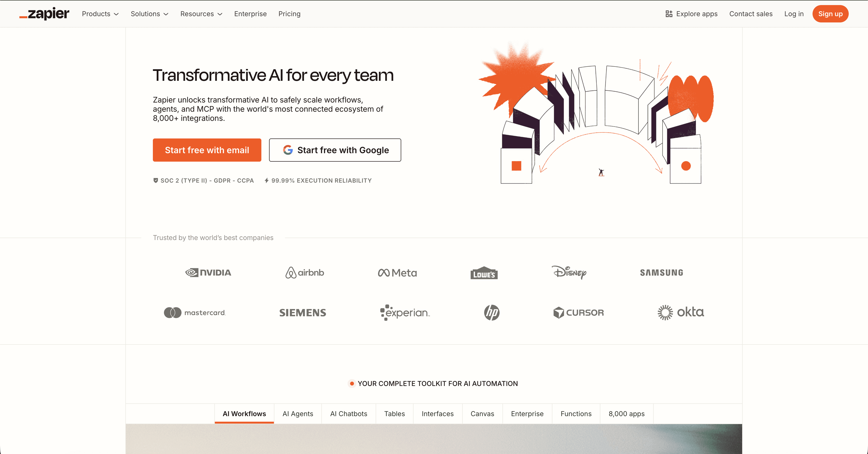Click Start free with email button
Image resolution: width=868 pixels, height=454 pixels.
(207, 150)
